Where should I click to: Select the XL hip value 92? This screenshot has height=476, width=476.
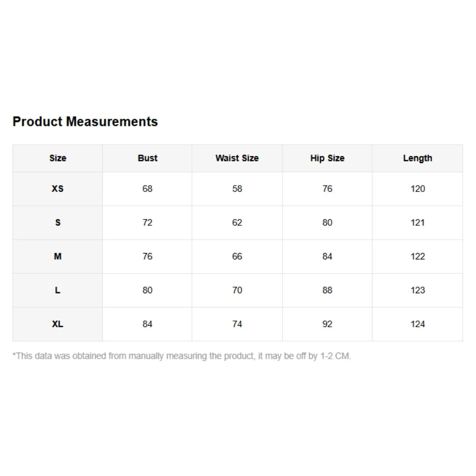coord(327,324)
